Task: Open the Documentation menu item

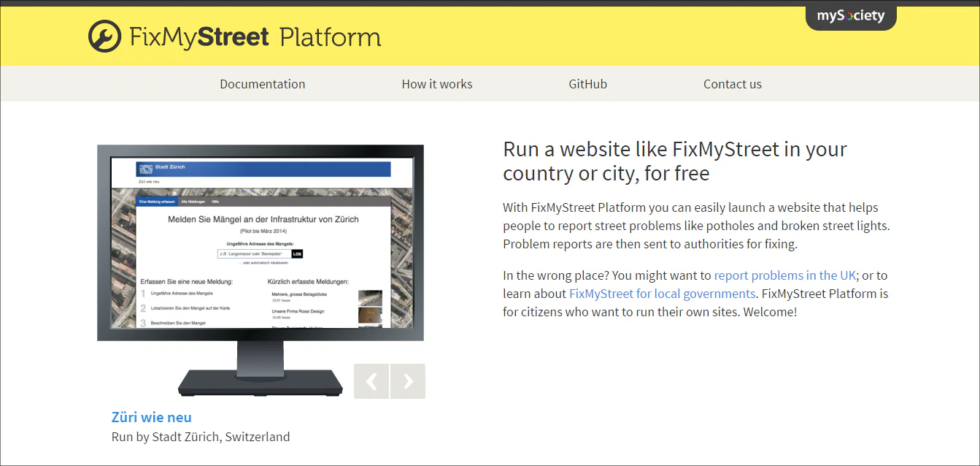Action: (263, 84)
